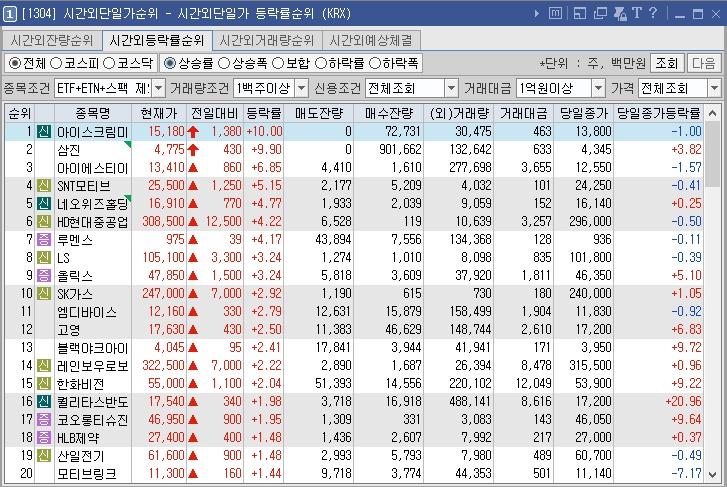This screenshot has width=727, height=487.
Task: Select the 전체 market radio button
Action: [x=15, y=63]
